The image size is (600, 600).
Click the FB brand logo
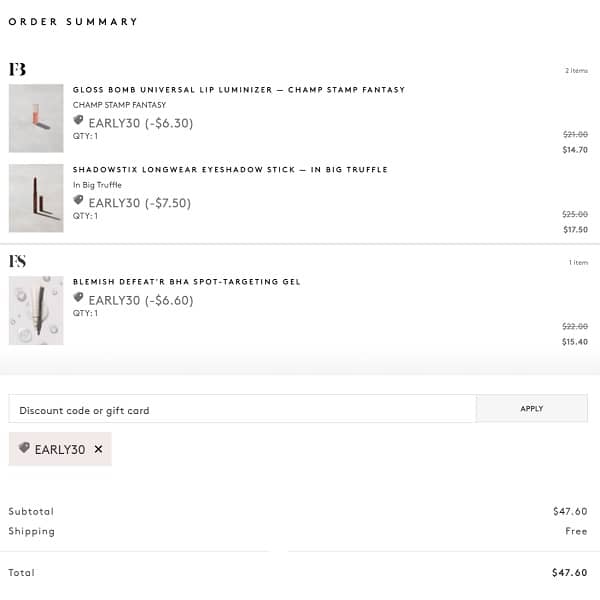click(x=17, y=69)
